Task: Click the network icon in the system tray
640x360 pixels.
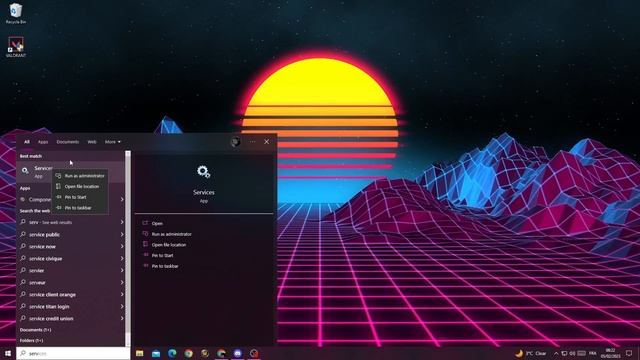Action: pyautogui.click(x=564, y=353)
